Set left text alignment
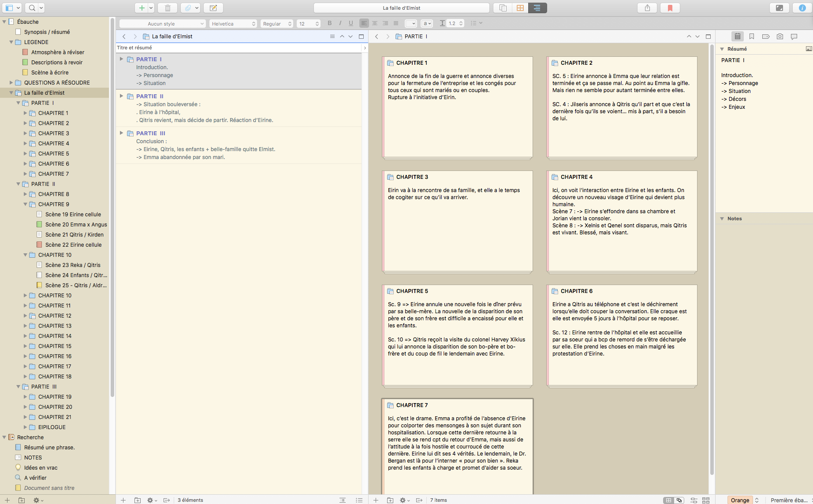 point(364,23)
